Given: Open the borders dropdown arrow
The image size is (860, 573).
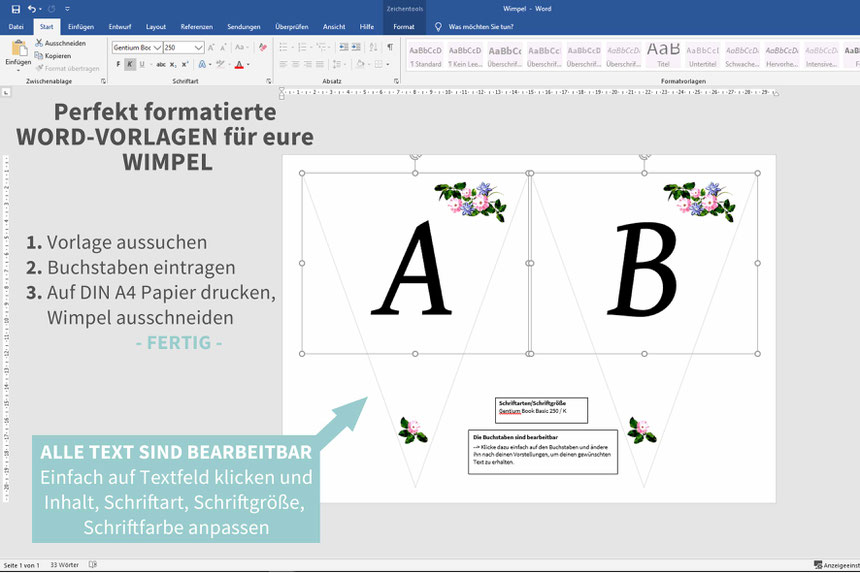Looking at the screenshot, I should point(388,64).
